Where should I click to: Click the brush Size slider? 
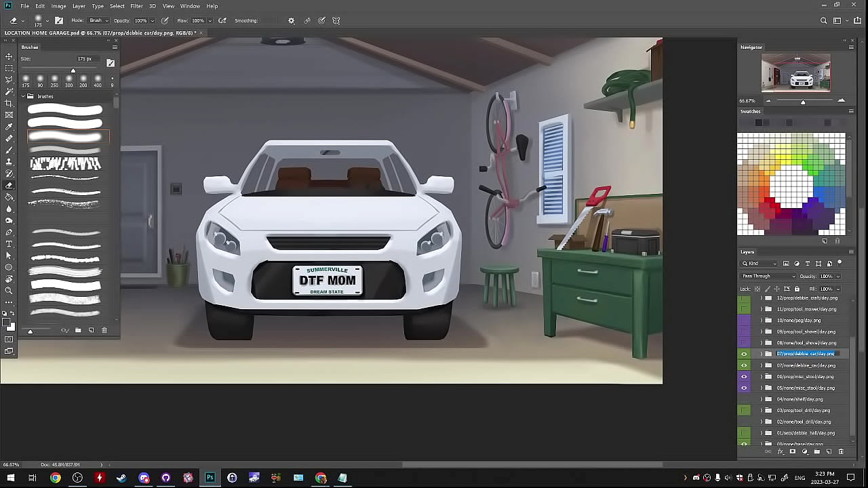73,70
